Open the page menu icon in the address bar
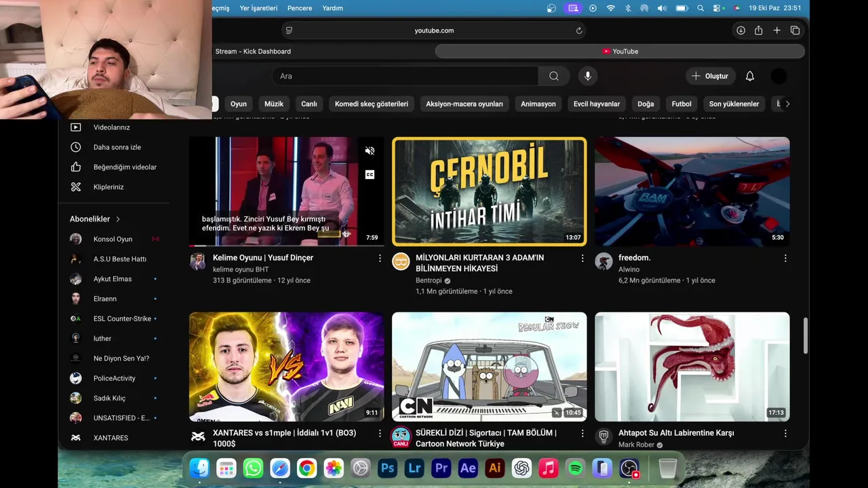Screen dimensions: 868x488 [x=290, y=30]
